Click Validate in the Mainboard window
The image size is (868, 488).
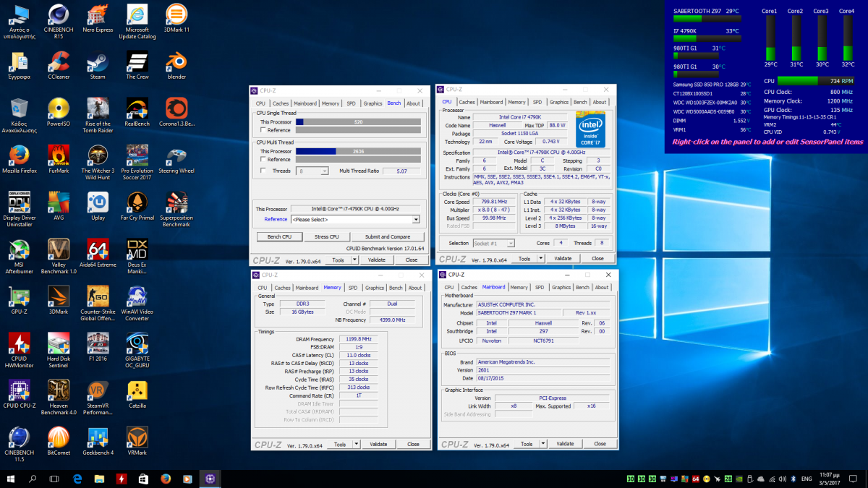pyautogui.click(x=565, y=444)
